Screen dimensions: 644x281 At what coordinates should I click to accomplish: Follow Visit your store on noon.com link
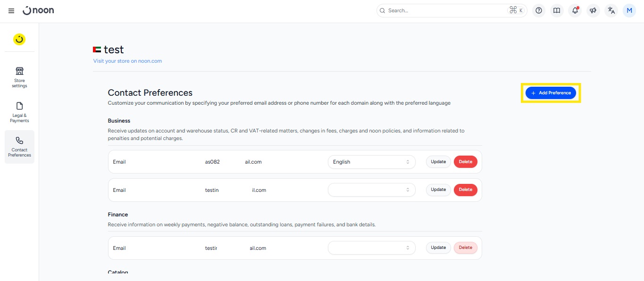pyautogui.click(x=127, y=61)
